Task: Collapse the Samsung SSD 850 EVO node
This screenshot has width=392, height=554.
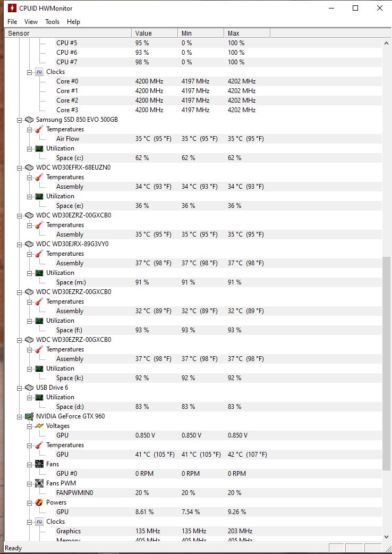Action: click(19, 120)
